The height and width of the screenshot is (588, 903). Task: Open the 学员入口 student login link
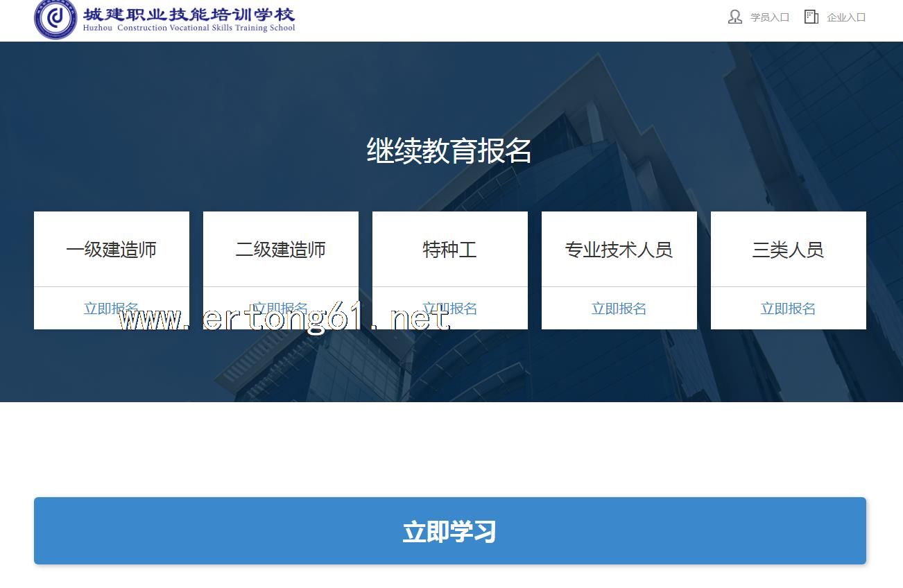(770, 17)
